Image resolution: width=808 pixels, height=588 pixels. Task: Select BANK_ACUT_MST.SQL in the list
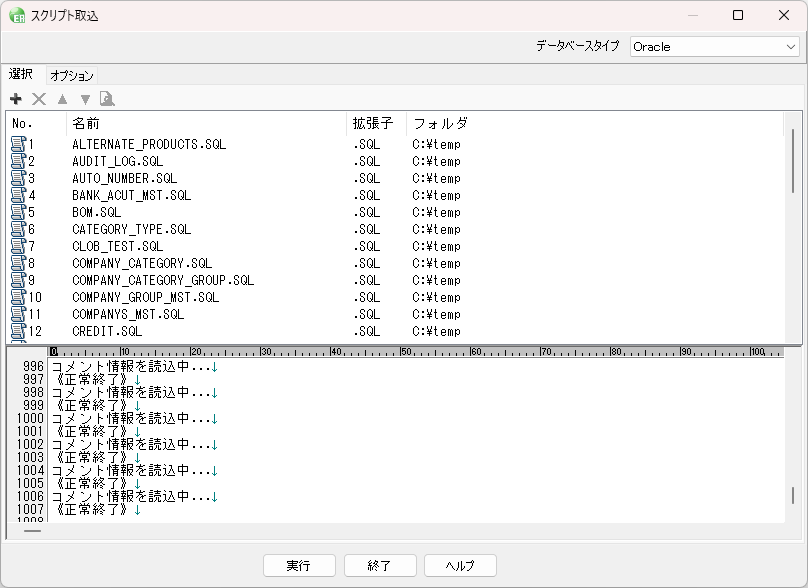(x=131, y=195)
